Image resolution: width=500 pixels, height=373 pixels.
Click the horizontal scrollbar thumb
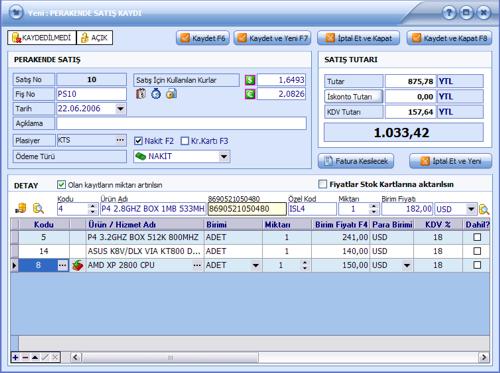click(x=170, y=358)
